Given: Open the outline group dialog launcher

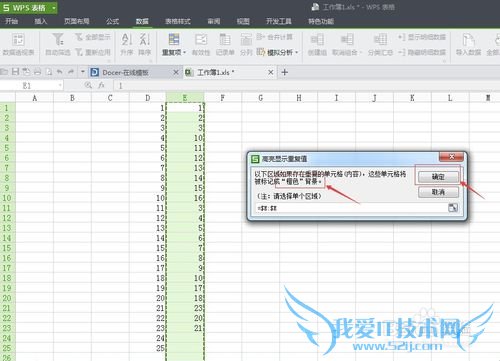Looking at the screenshot, I should coord(444,61).
